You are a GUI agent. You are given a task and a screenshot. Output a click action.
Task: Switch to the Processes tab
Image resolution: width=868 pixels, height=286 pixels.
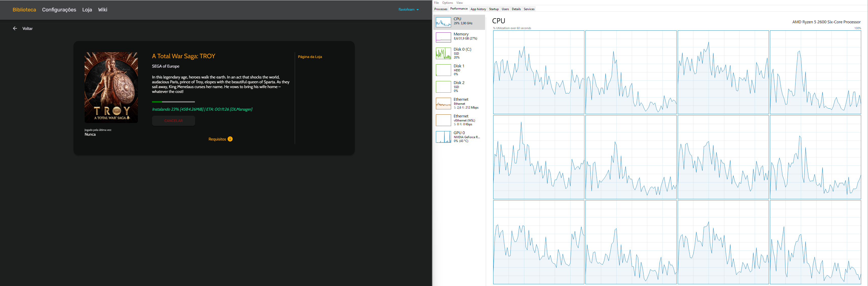pyautogui.click(x=440, y=9)
